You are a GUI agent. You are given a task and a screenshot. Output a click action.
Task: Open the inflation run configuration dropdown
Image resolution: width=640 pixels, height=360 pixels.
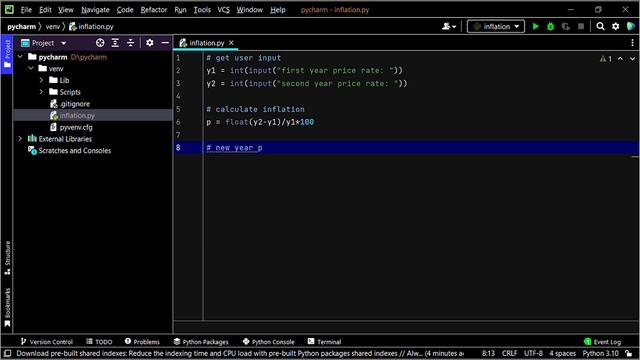[496, 27]
